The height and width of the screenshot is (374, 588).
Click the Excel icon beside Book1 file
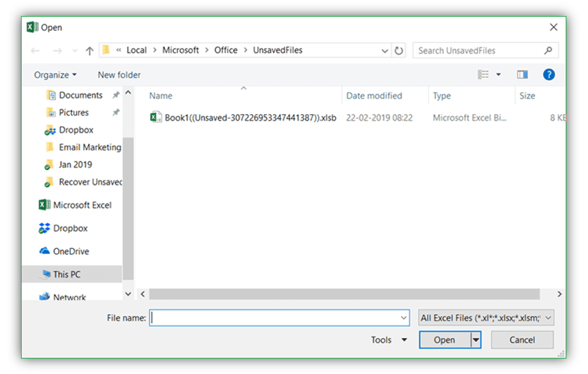[155, 117]
